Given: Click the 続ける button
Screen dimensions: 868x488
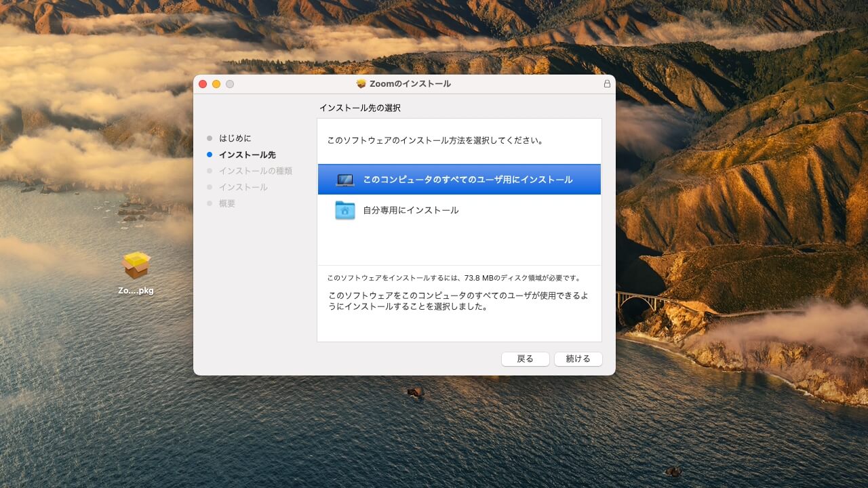Looking at the screenshot, I should coord(578,359).
